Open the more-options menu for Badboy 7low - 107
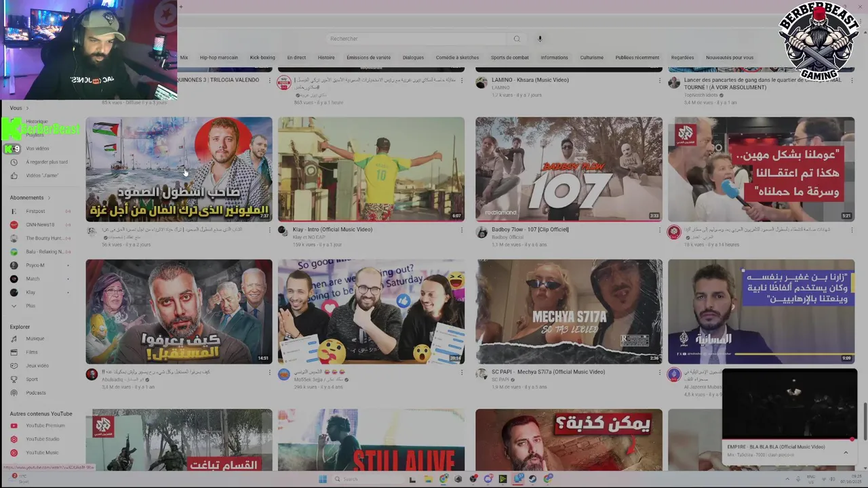This screenshot has height=488, width=868. (659, 230)
